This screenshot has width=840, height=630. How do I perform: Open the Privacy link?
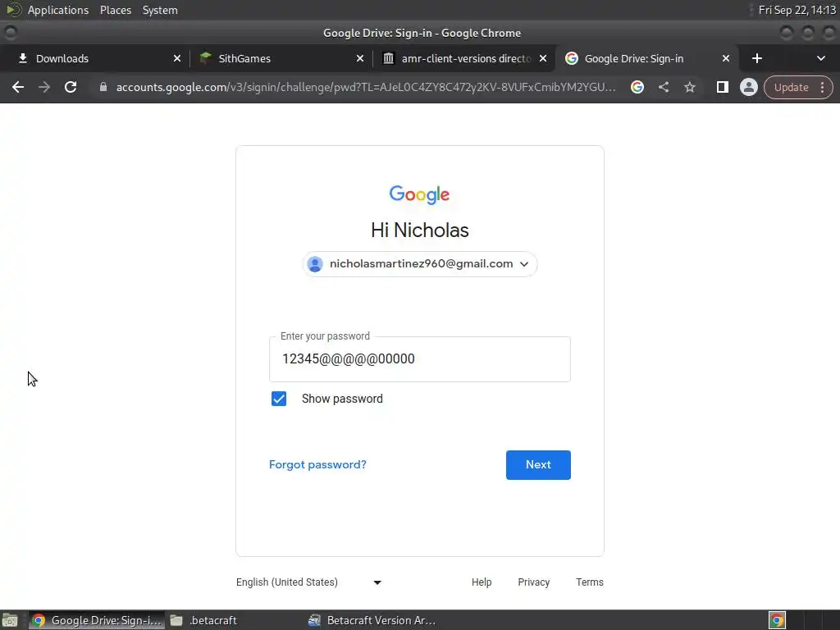(x=533, y=582)
